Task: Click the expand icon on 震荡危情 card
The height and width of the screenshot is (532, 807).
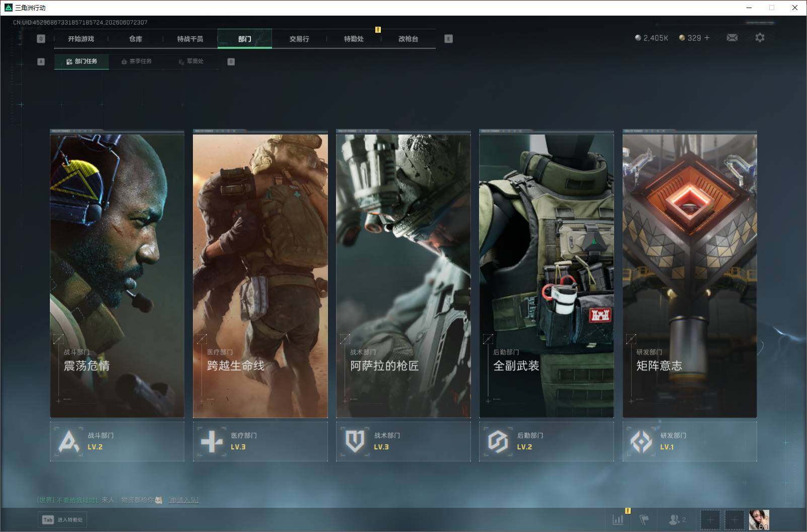Action: 58,339
